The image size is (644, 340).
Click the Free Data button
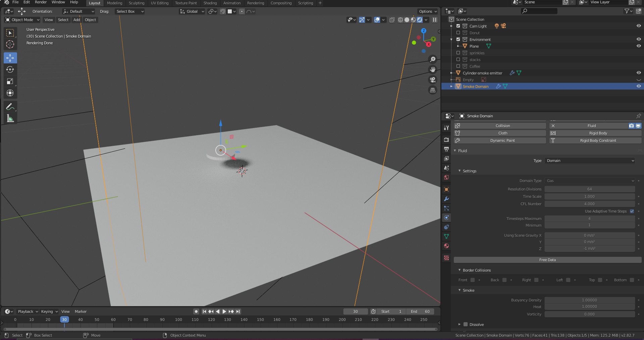tap(547, 260)
